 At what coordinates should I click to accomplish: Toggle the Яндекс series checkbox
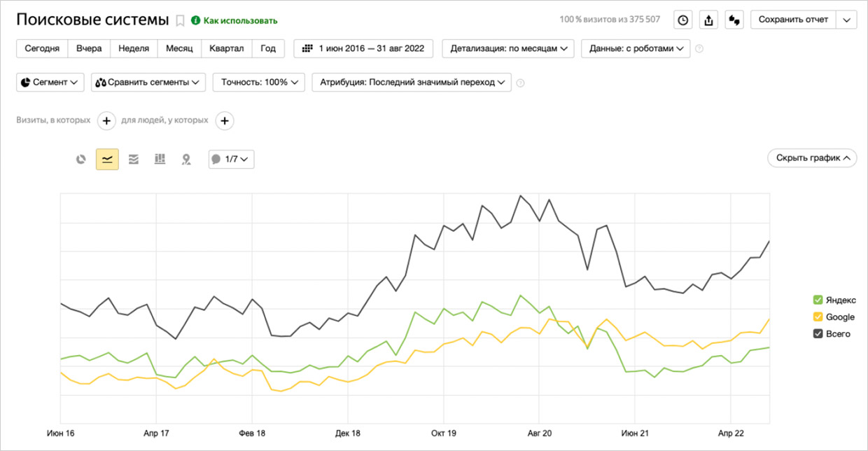point(818,300)
